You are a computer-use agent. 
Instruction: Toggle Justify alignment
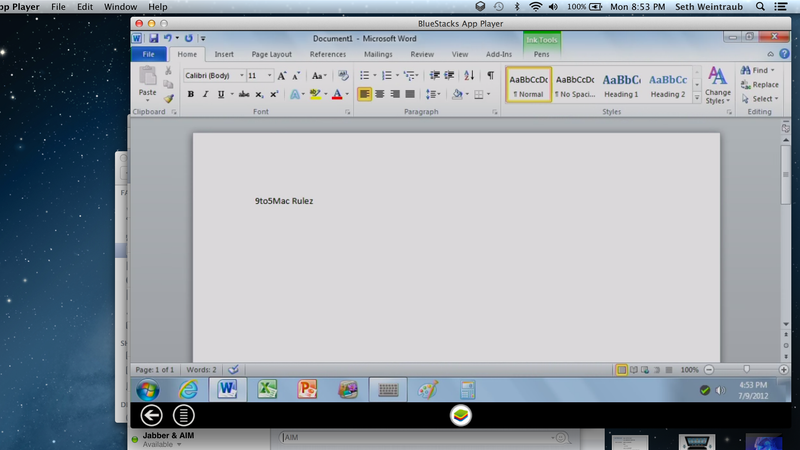click(x=410, y=94)
